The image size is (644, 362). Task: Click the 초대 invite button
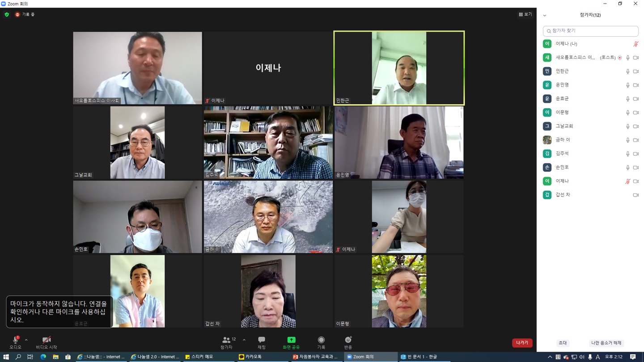(x=563, y=343)
